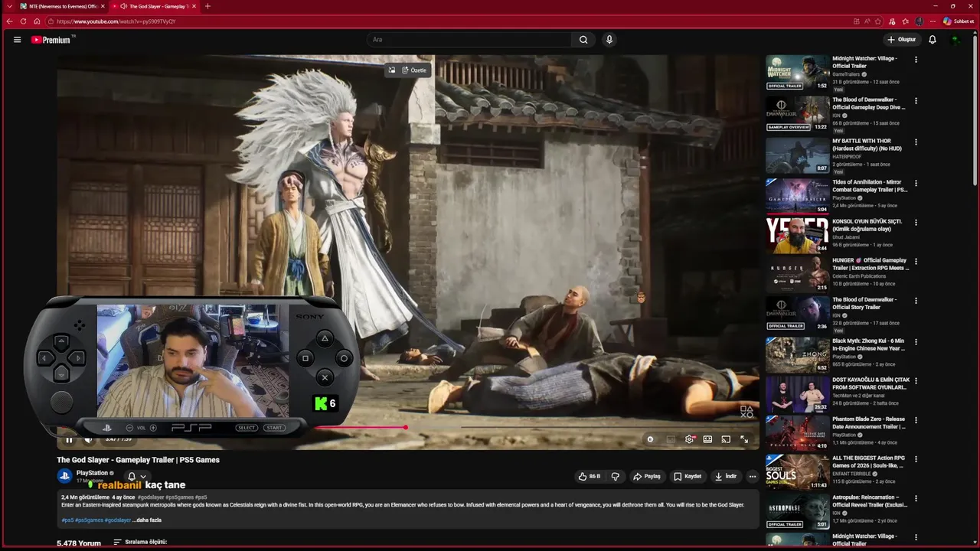Open browser Settings and more menu
The image size is (980, 551).
click(933, 21)
